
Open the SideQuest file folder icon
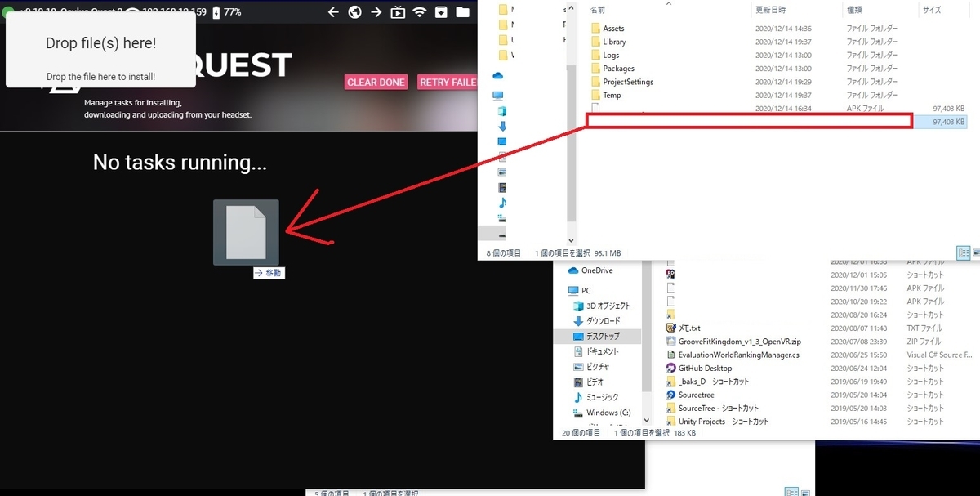463,12
